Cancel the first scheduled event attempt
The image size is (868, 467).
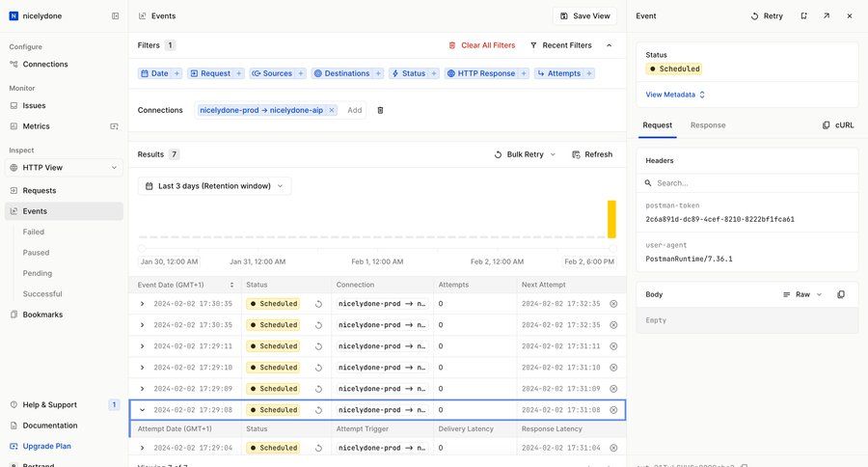(613, 303)
